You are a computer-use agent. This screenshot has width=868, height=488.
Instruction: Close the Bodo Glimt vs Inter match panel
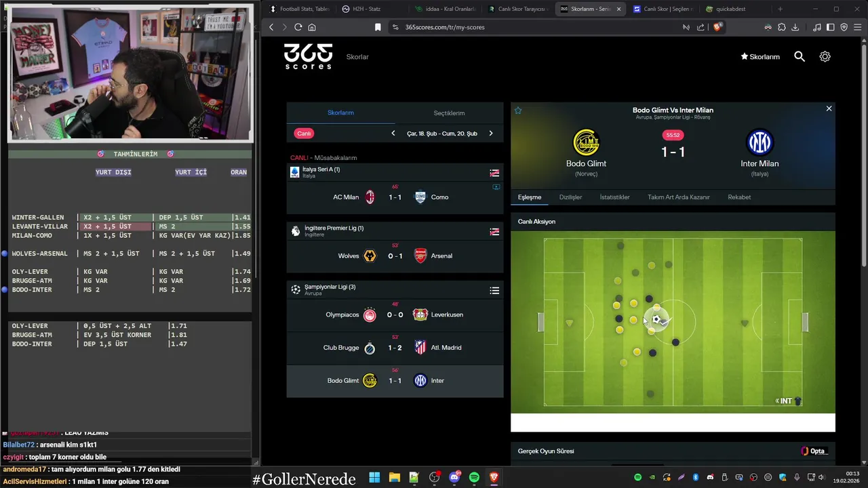[829, 108]
